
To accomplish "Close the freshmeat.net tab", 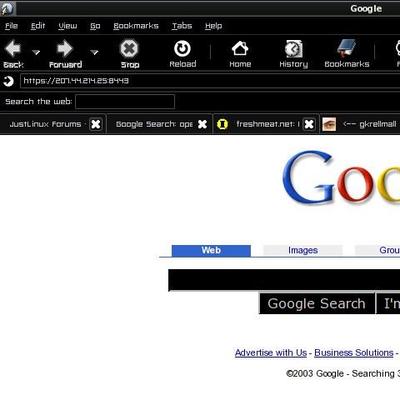I will coord(309,124).
